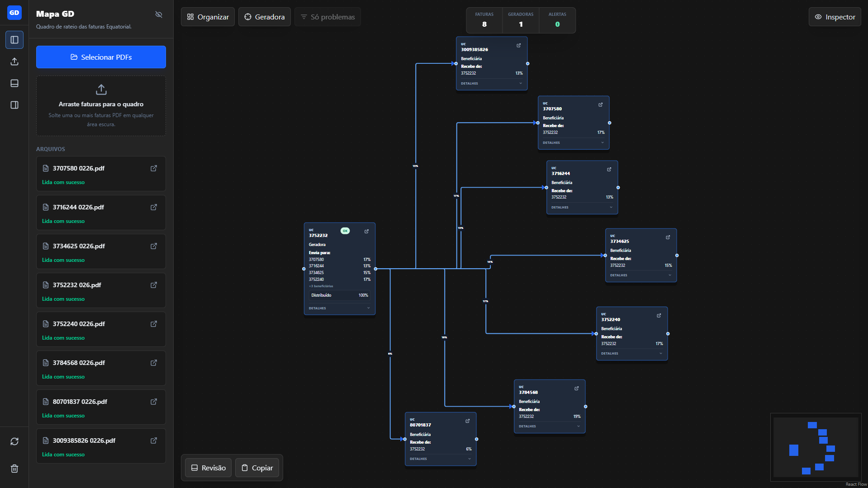Click the FATURAS counter showing 8
The height and width of the screenshot is (488, 868).
[x=484, y=20]
